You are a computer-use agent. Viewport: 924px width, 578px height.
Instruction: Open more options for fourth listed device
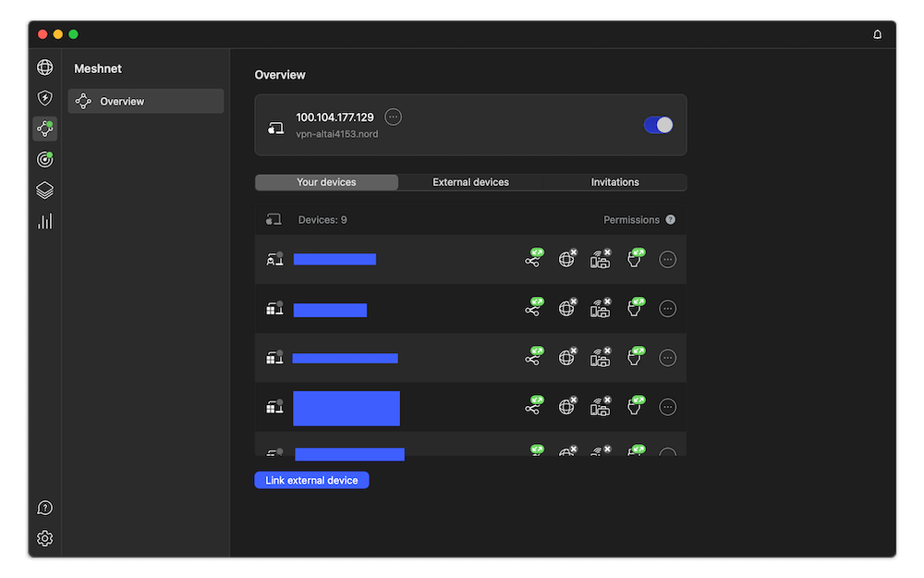coord(667,407)
